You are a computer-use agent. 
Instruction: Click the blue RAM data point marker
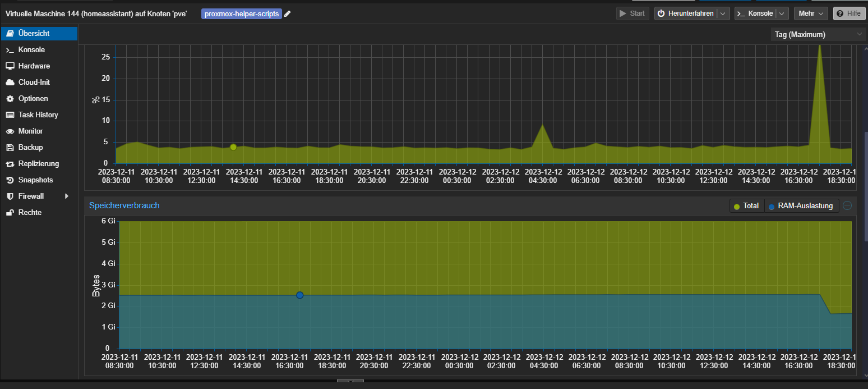coord(300,295)
